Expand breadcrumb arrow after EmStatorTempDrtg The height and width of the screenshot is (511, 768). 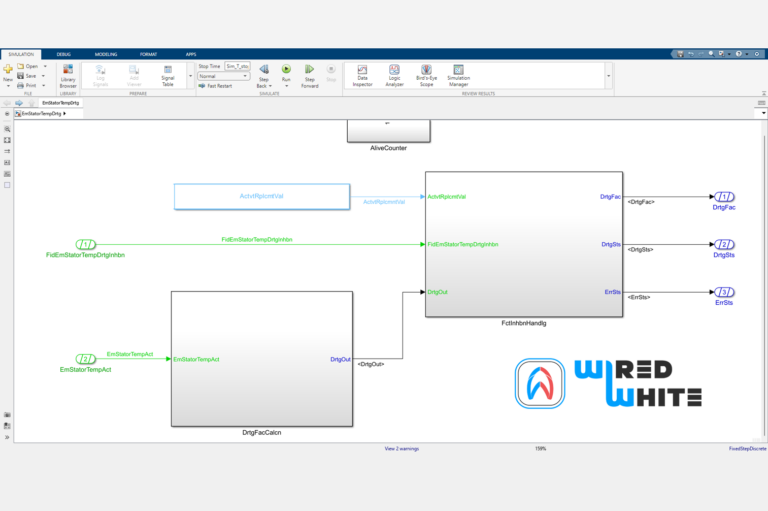click(x=65, y=114)
